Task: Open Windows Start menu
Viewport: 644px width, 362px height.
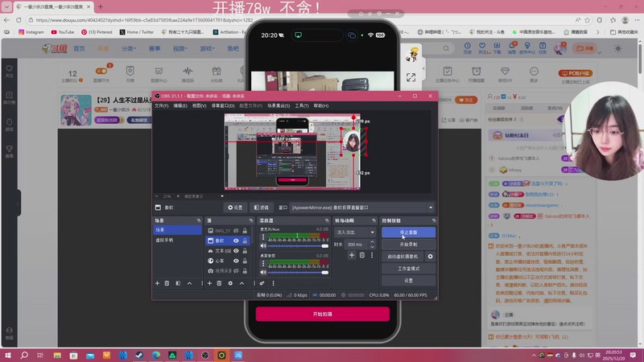Action: pos(7,355)
